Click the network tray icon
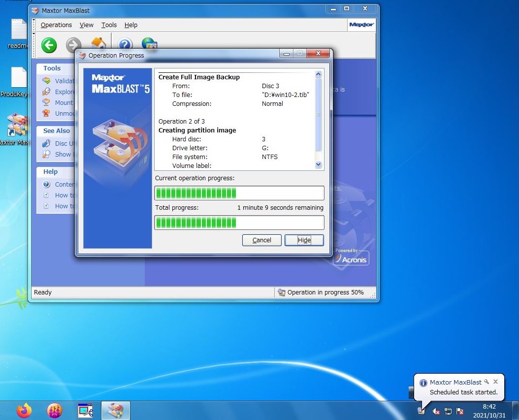This screenshot has height=420, width=519. (448, 412)
